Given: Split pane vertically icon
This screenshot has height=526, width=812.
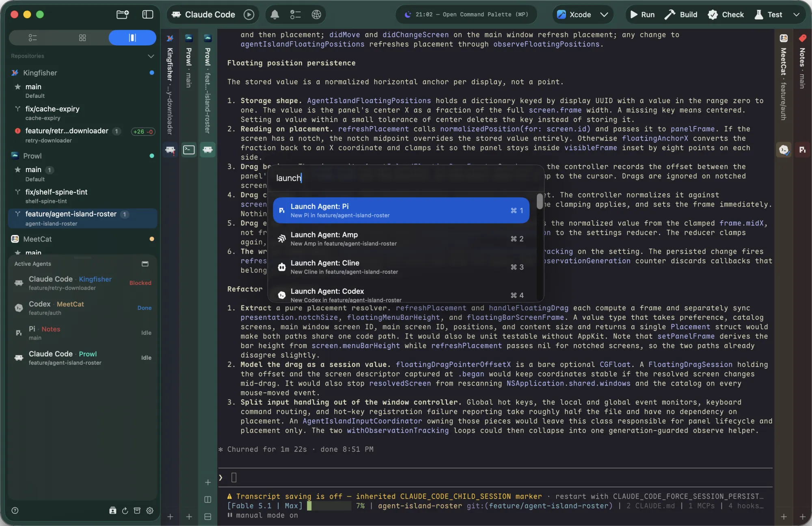Looking at the screenshot, I should point(208,499).
